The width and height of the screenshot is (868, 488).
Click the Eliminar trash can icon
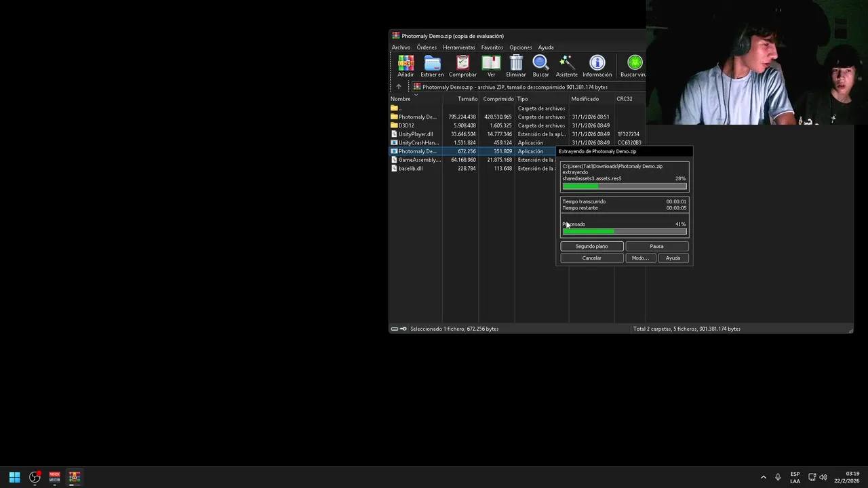pos(516,63)
